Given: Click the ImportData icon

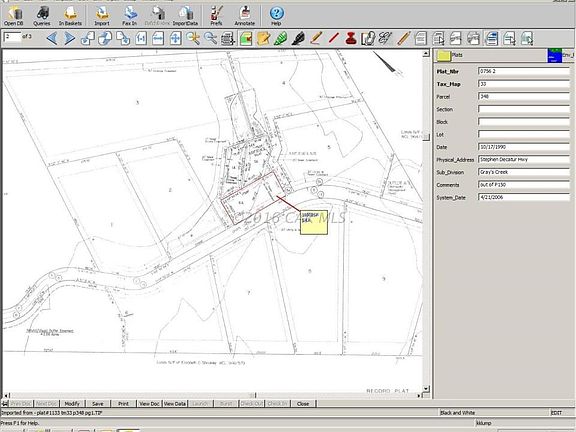Looking at the screenshot, I should click(186, 15).
